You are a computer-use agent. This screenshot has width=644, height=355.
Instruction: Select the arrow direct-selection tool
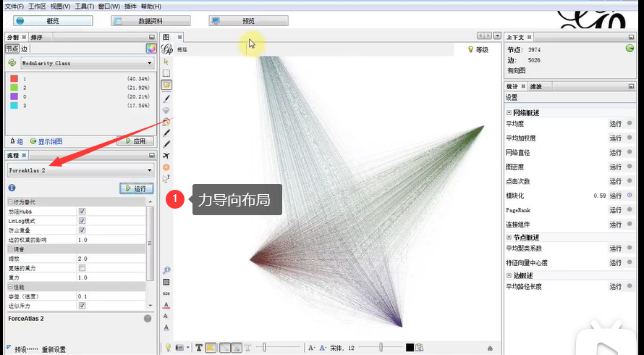tap(166, 62)
